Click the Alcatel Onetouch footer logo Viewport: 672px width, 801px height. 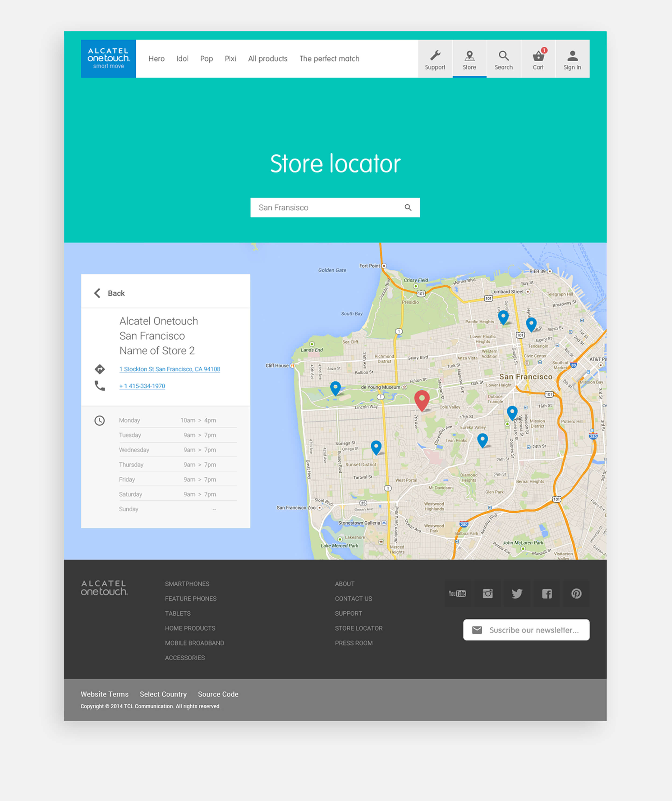point(104,588)
